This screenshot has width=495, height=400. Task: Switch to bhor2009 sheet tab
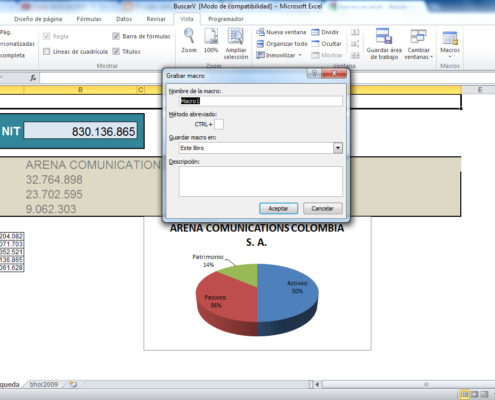pyautogui.click(x=44, y=384)
